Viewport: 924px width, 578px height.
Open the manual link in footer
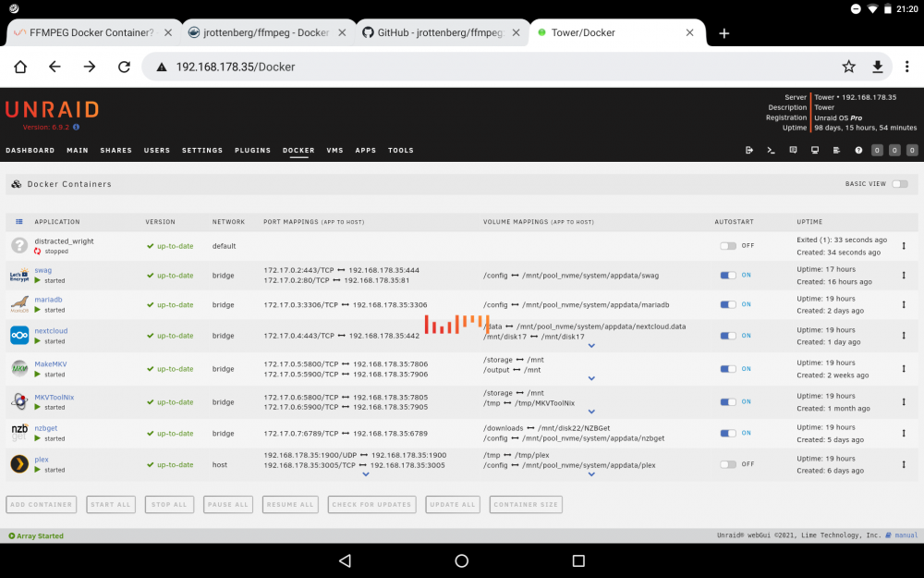click(x=906, y=535)
